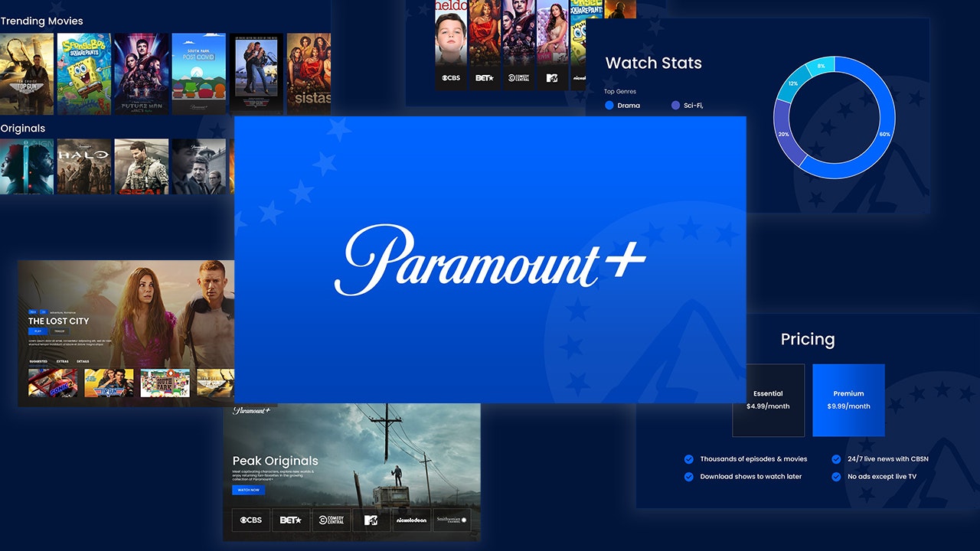Image resolution: width=980 pixels, height=551 pixels.
Task: Open the SEAL Team poster in Originals row
Action: [141, 167]
